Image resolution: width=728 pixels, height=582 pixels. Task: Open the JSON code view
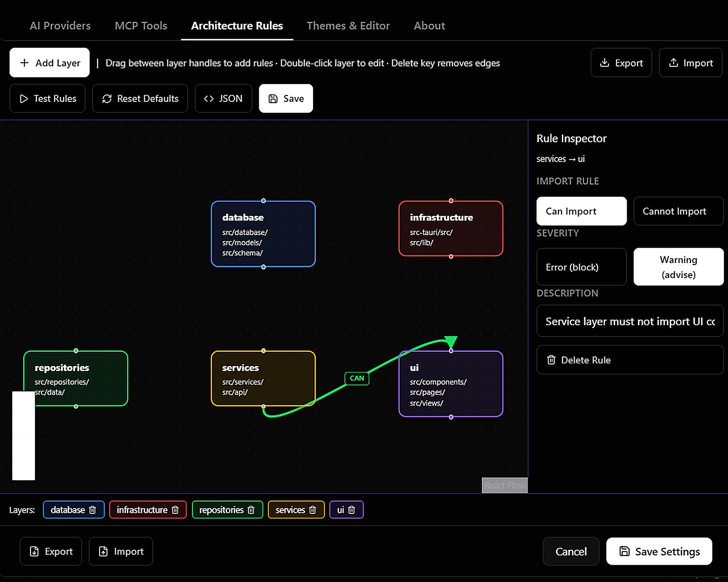[x=223, y=98]
